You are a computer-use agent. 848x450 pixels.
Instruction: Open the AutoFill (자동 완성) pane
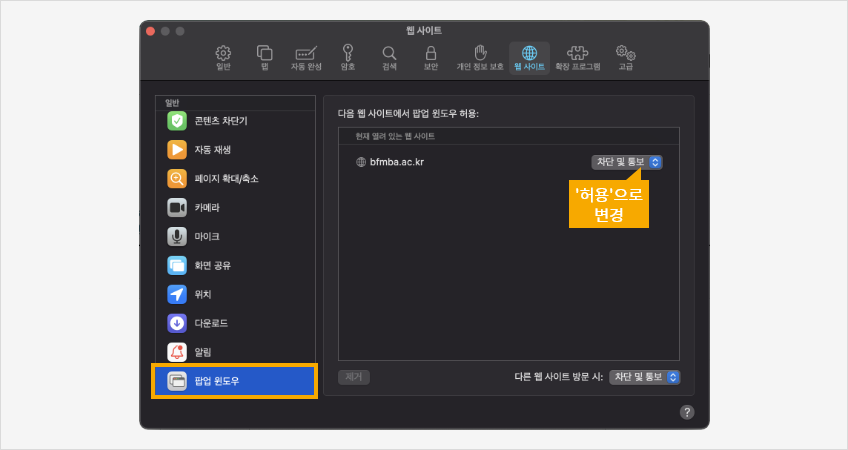(306, 58)
